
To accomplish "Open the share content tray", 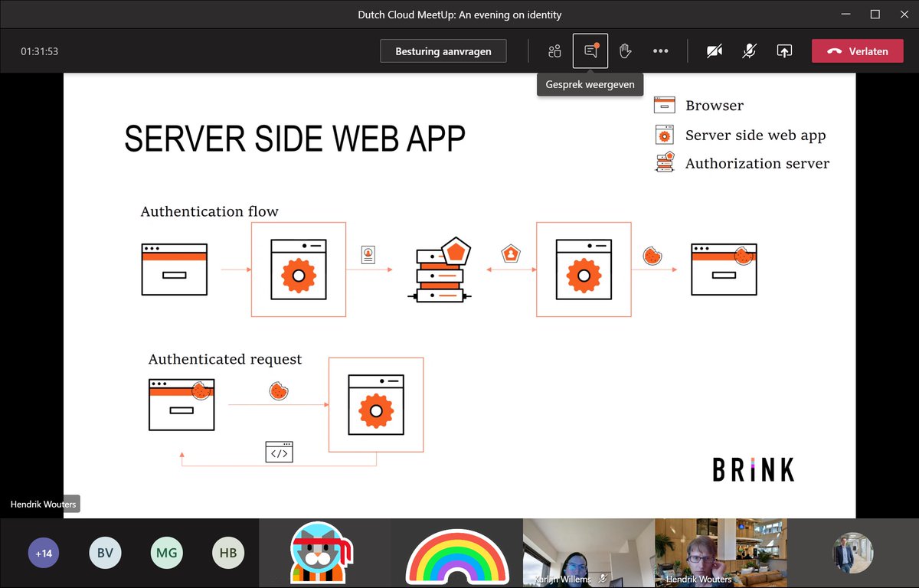I will (784, 51).
